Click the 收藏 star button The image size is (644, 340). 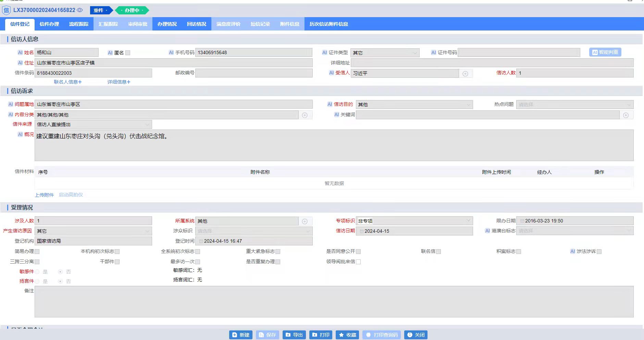pyautogui.click(x=347, y=335)
